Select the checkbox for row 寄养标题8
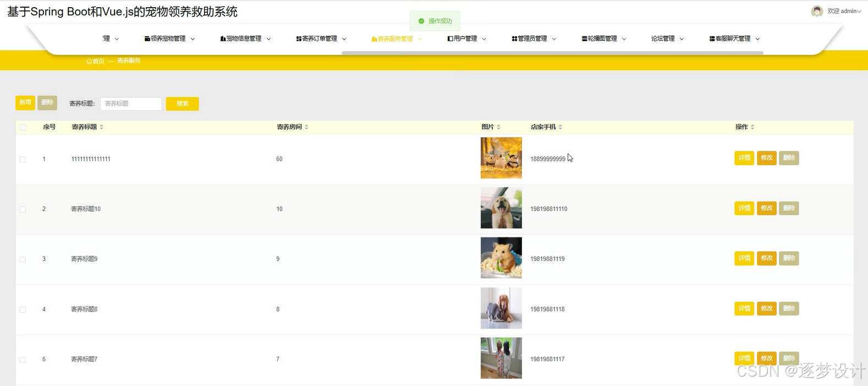868x386 pixels. point(23,309)
